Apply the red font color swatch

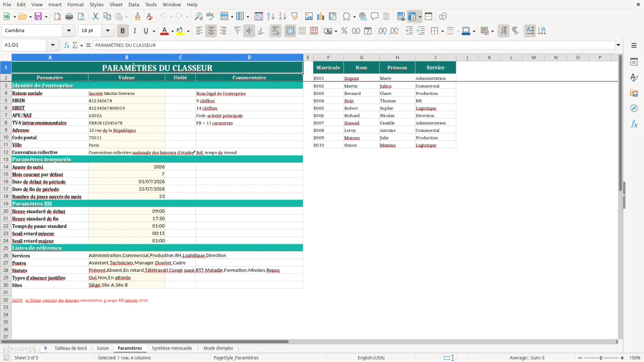[x=164, y=31]
